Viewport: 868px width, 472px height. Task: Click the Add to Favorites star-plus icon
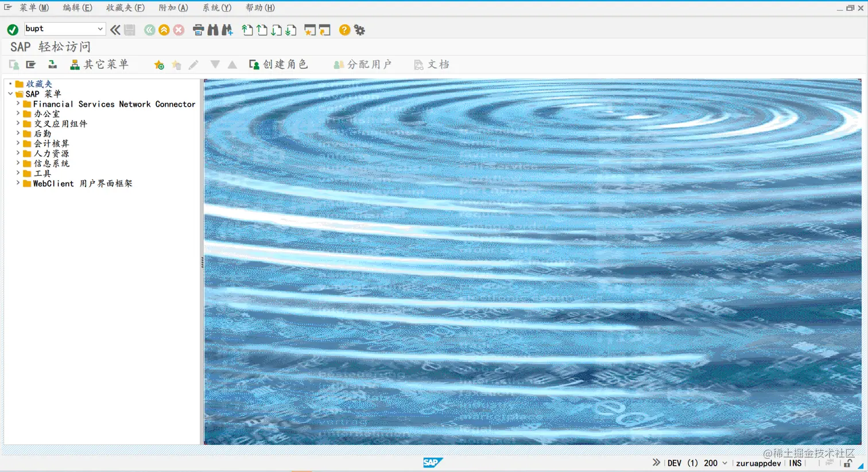tap(159, 65)
